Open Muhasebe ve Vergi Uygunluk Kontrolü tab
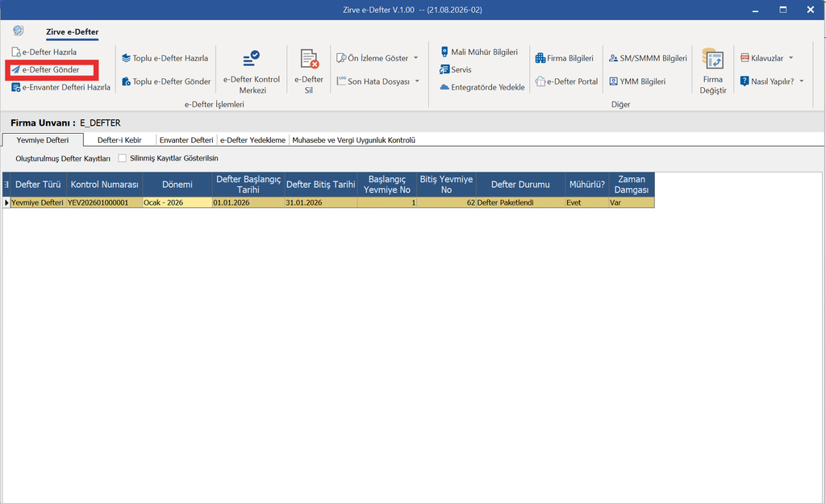Image resolution: width=826 pixels, height=504 pixels. tap(353, 140)
